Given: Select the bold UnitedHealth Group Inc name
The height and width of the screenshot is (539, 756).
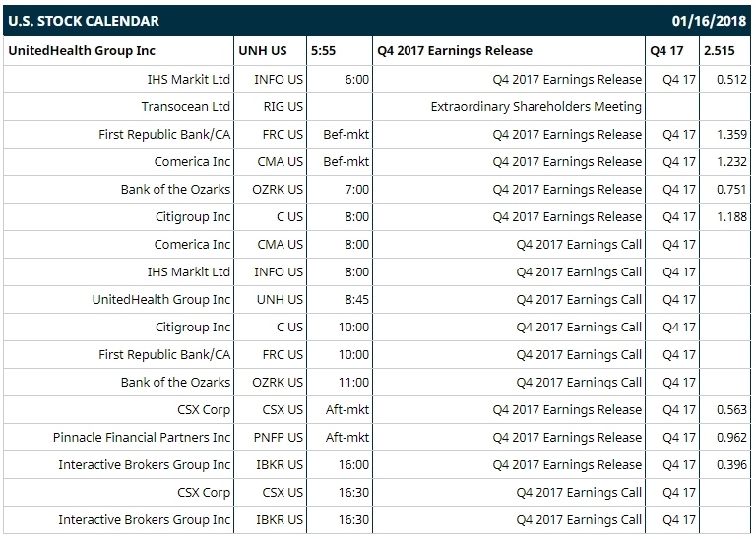Looking at the screenshot, I should click(x=82, y=51).
